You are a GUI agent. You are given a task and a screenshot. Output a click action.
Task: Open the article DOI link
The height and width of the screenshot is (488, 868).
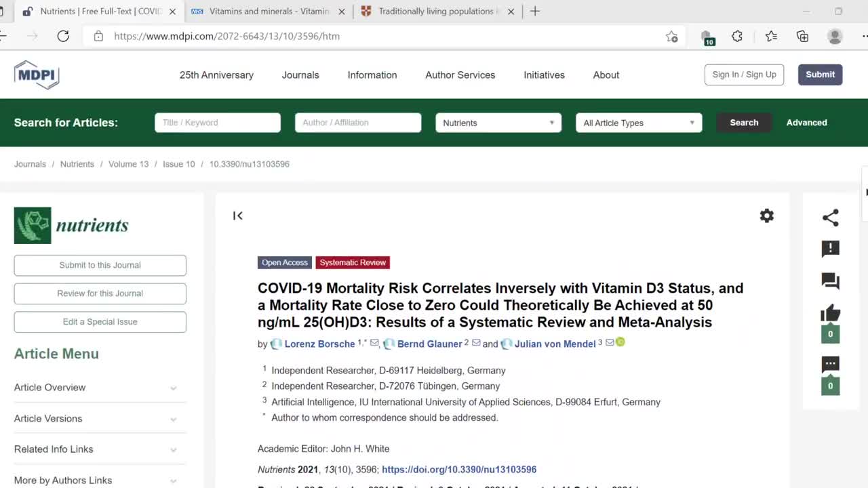pos(459,469)
